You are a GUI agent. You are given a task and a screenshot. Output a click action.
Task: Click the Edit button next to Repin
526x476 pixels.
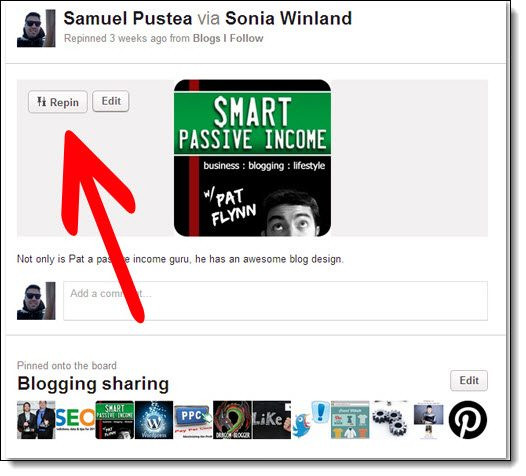pos(111,101)
